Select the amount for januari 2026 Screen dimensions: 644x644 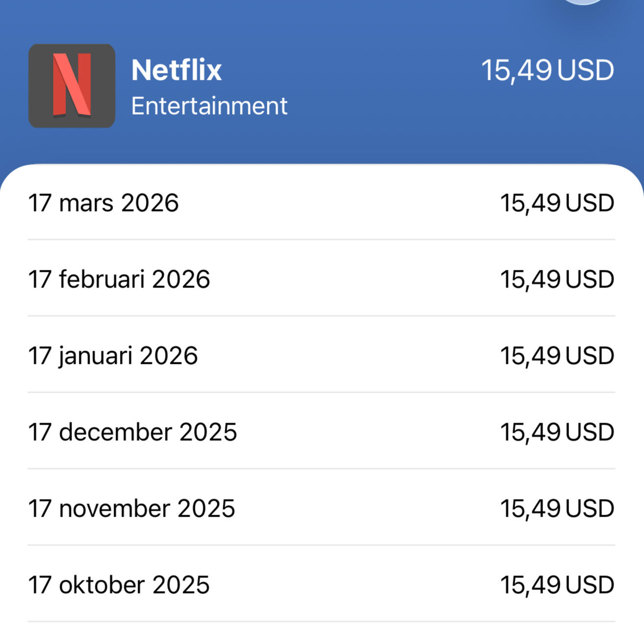click(x=557, y=356)
